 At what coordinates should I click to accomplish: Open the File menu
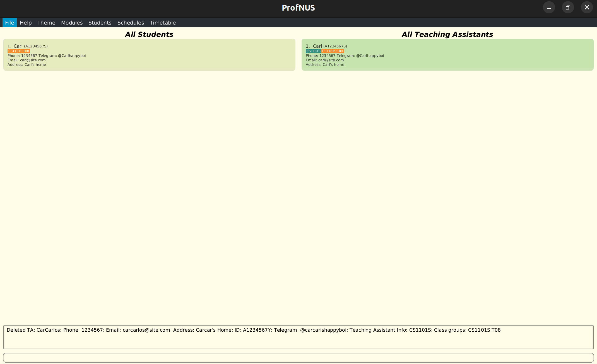click(x=9, y=23)
